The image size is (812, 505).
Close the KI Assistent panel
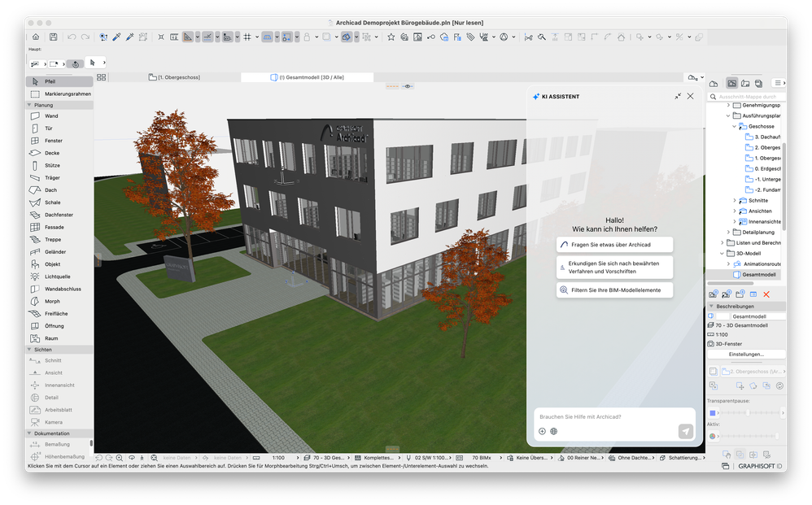690,96
